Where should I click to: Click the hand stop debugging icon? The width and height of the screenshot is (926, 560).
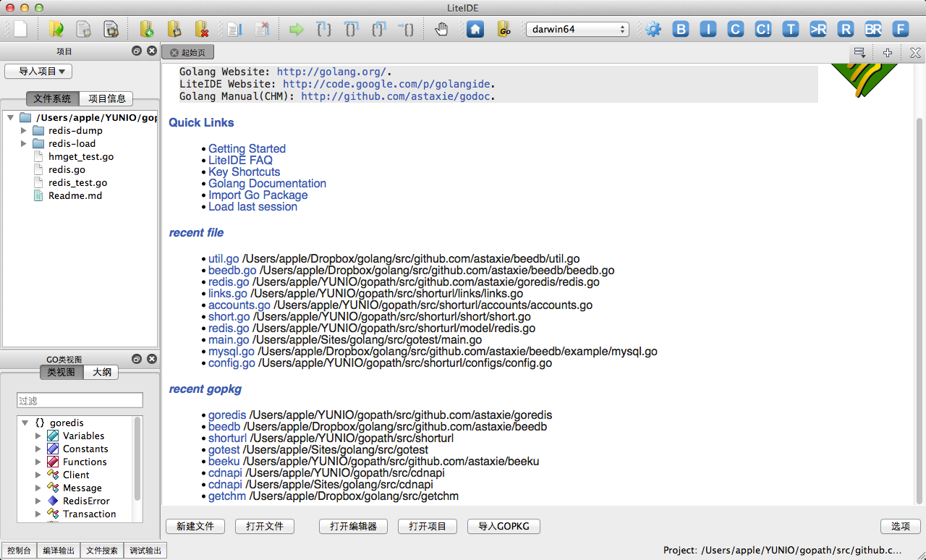pyautogui.click(x=441, y=30)
